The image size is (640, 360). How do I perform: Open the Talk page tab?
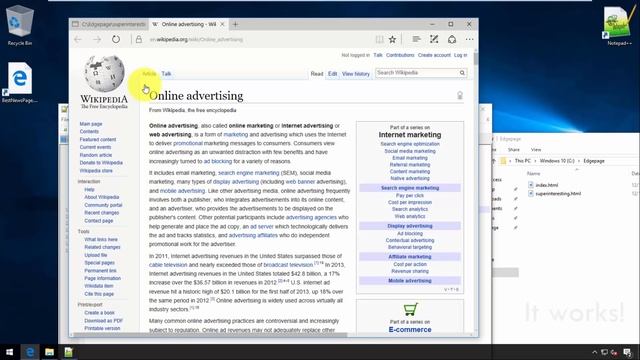click(x=166, y=74)
